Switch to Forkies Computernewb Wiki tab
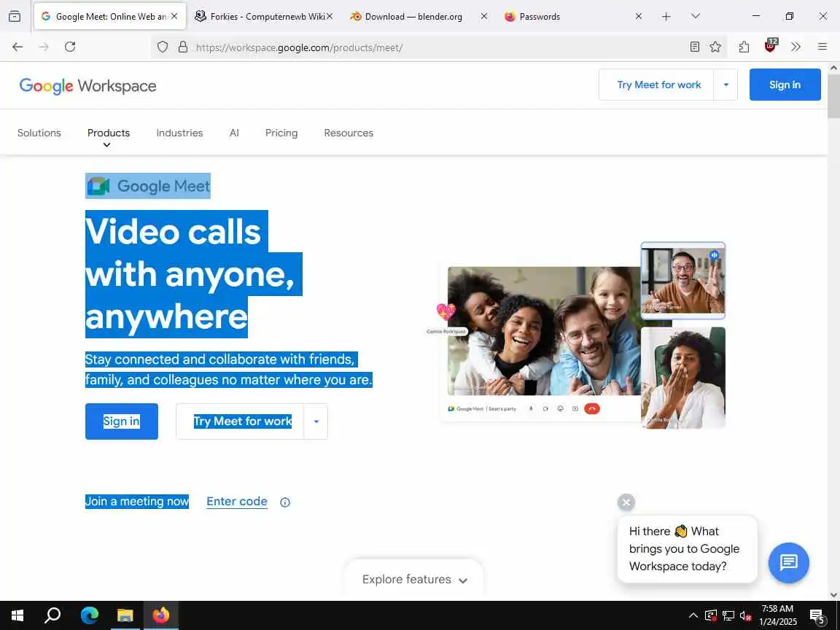 (x=263, y=17)
